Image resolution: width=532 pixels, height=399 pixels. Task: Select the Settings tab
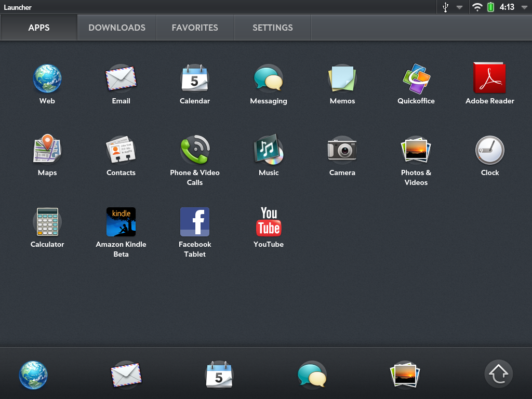click(273, 28)
